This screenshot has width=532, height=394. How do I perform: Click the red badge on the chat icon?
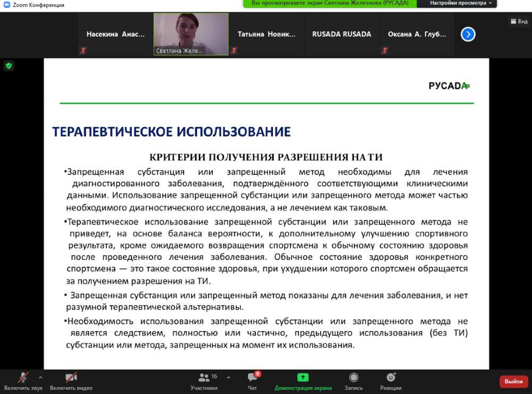(257, 374)
